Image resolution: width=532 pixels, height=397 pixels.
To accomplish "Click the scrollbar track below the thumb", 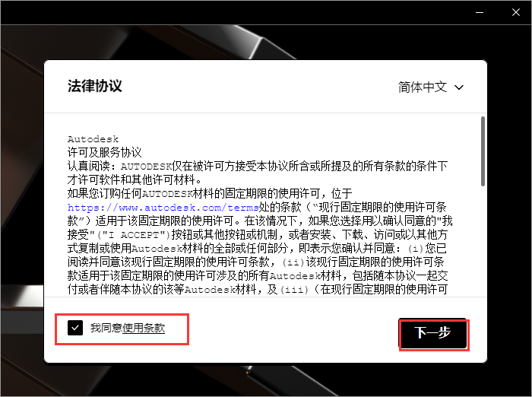I will 482,243.
